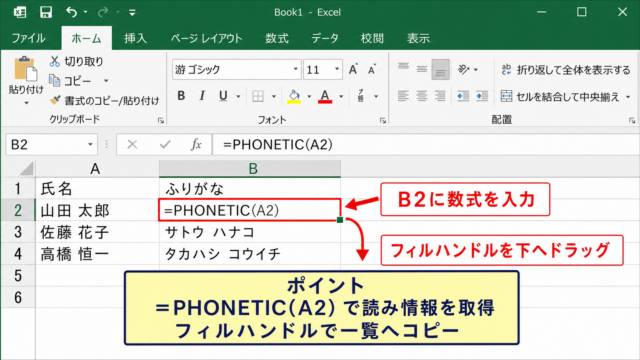640x360 pixels.
Task: Click the phonetic guide (ふりがな) icon
Action: tap(361, 96)
